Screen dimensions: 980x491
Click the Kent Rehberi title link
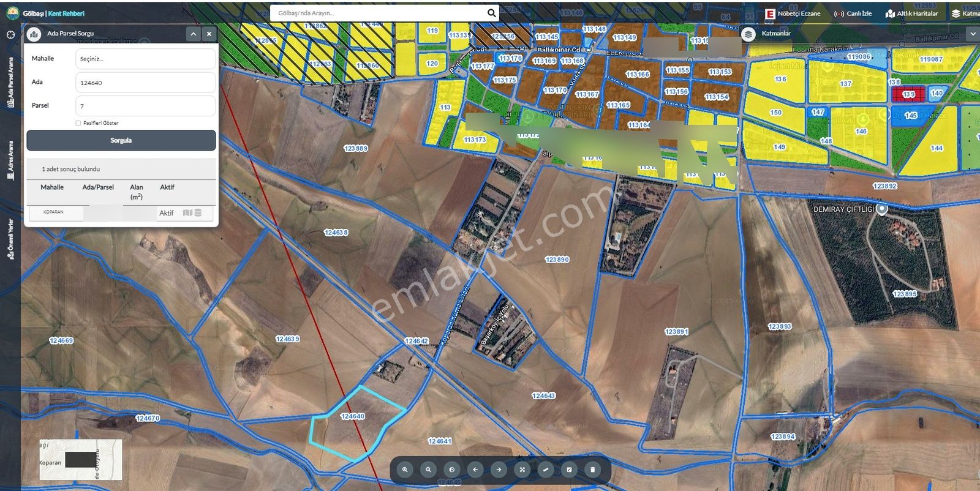(x=66, y=13)
